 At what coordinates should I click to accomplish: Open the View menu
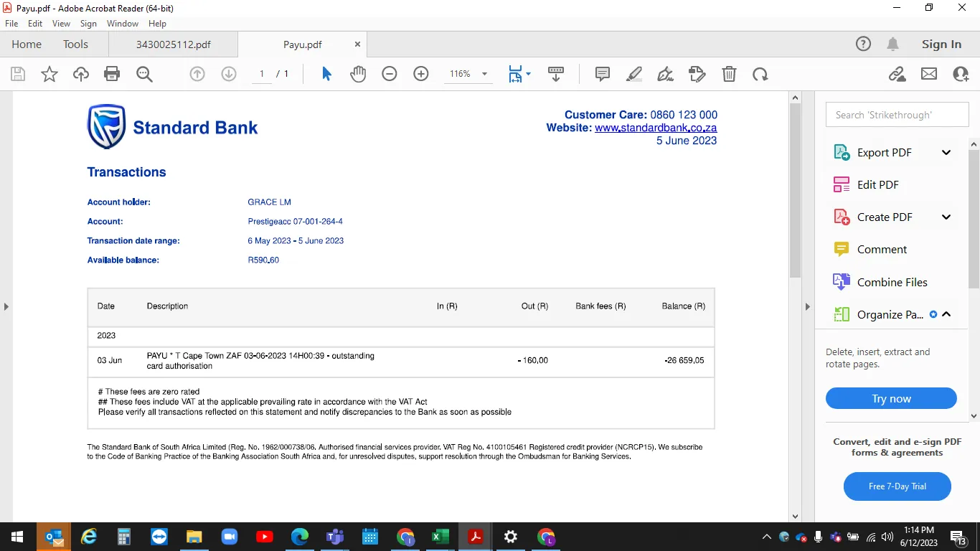pyautogui.click(x=62, y=24)
